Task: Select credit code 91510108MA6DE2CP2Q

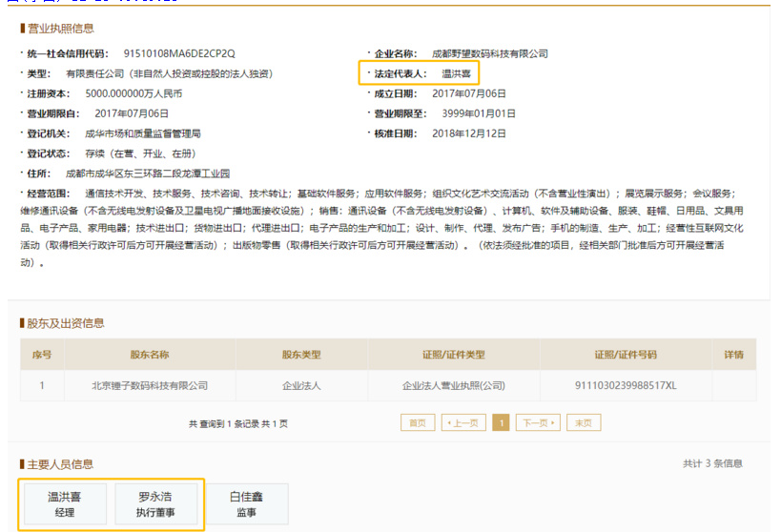Action: tap(179, 53)
